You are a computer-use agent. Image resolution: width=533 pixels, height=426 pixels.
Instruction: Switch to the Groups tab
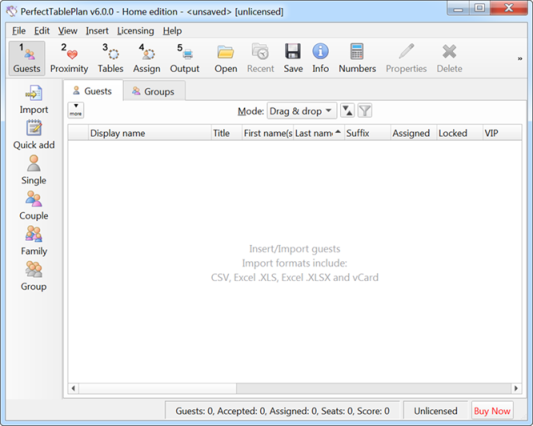coord(154,91)
